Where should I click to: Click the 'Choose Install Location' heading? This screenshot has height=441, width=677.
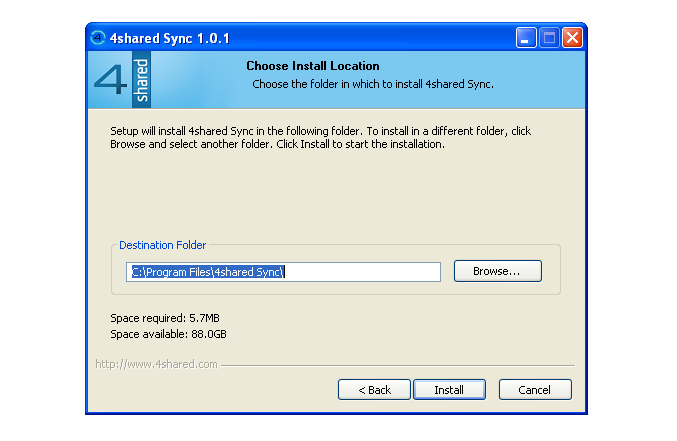tap(312, 67)
